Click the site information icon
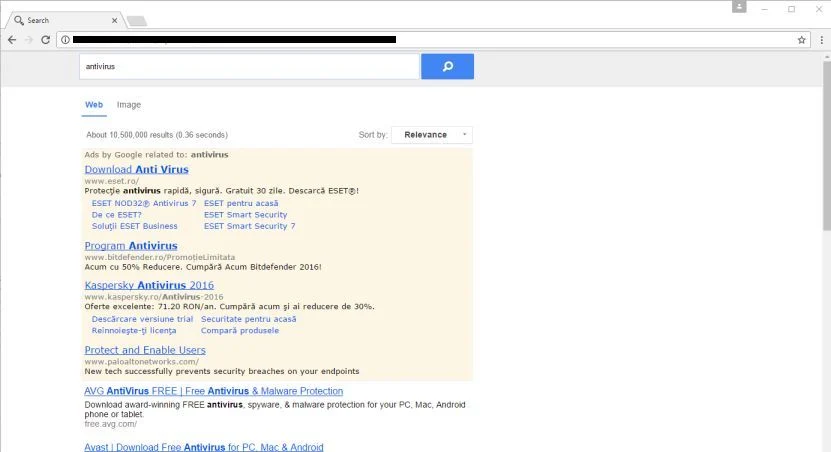The image size is (831, 452). 65,40
